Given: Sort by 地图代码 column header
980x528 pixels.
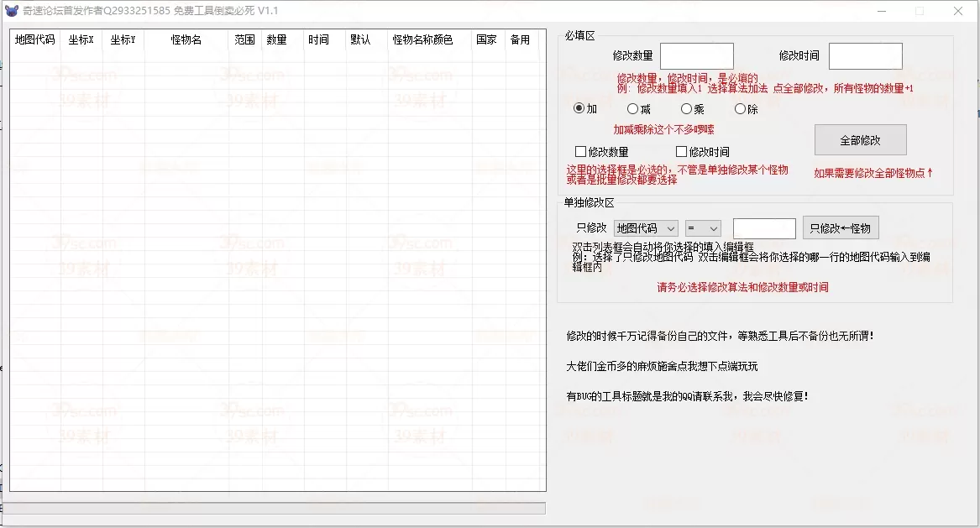Looking at the screenshot, I should (x=35, y=39).
